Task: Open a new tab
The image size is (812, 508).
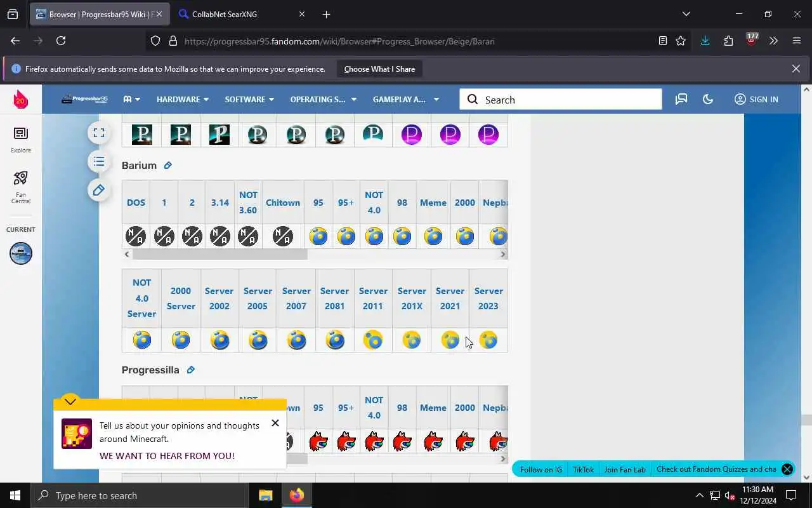Action: 326,14
